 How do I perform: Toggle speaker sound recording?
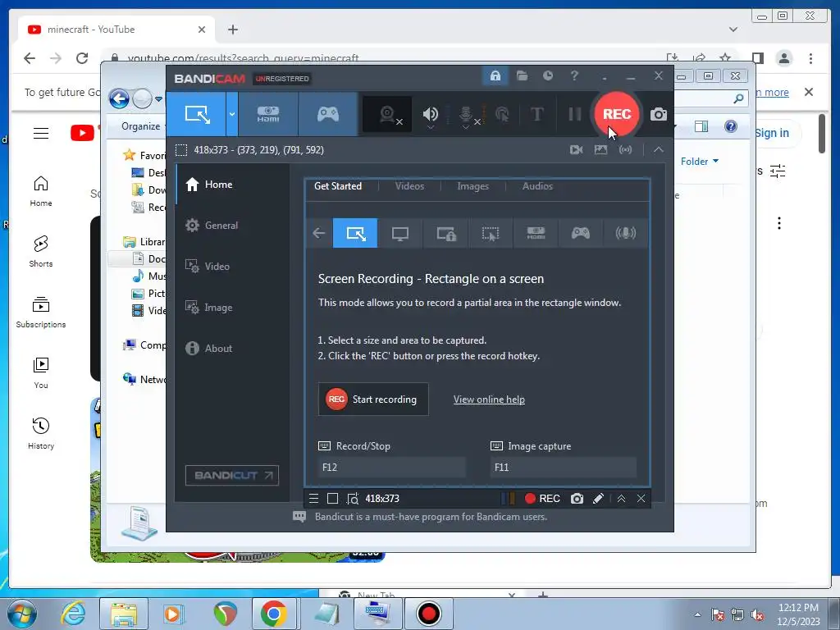(x=430, y=114)
